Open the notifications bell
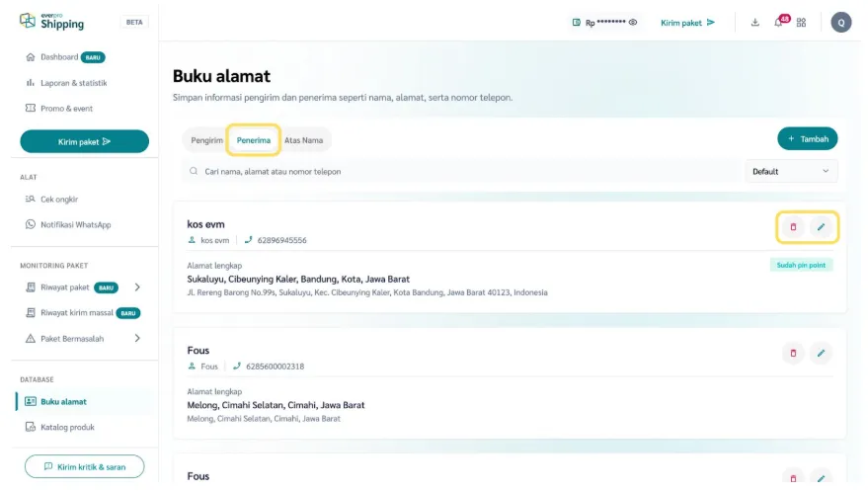The image size is (868, 491). pos(778,23)
